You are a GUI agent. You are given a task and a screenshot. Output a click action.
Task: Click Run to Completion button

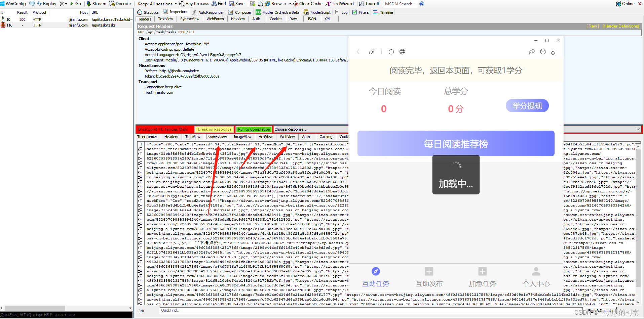(254, 129)
